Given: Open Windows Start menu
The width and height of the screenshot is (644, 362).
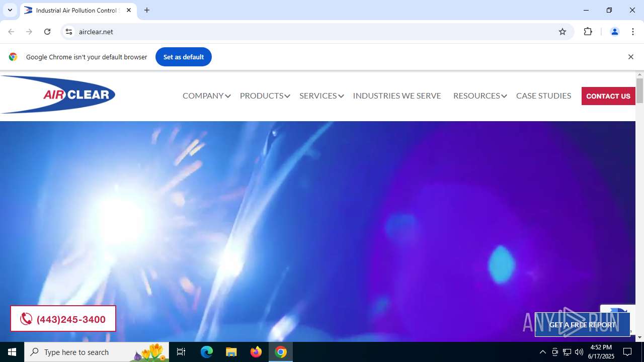Looking at the screenshot, I should coord(12,352).
